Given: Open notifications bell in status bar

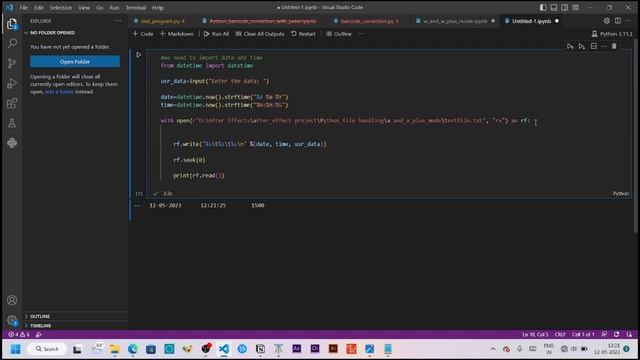Looking at the screenshot, I should point(629,334).
